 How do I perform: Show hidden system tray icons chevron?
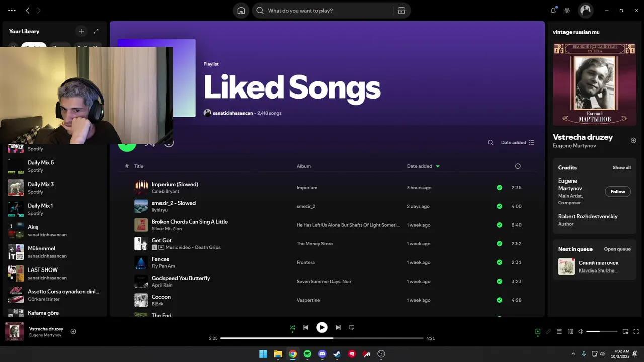(573, 354)
